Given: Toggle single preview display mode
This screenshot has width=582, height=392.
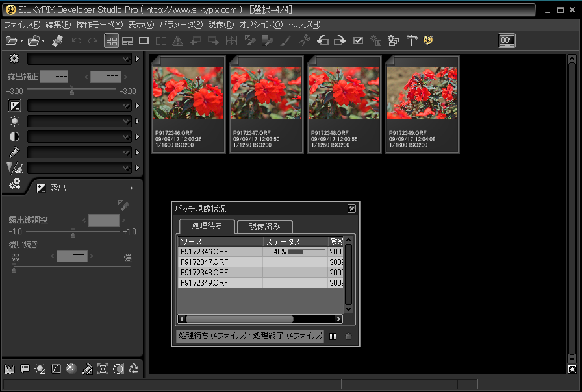Looking at the screenshot, I should click(x=144, y=41).
